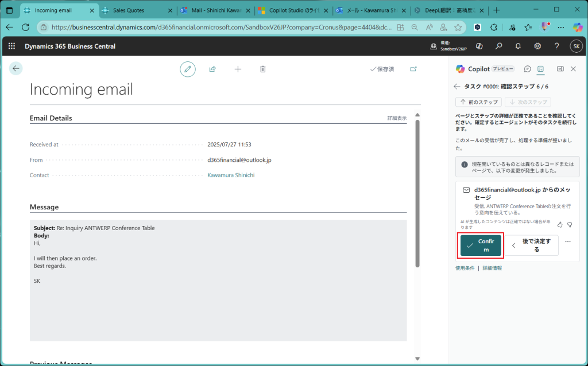Viewport: 588px width, 366px height.
Task: Start Read aloud from the address bar
Action: tap(429, 28)
